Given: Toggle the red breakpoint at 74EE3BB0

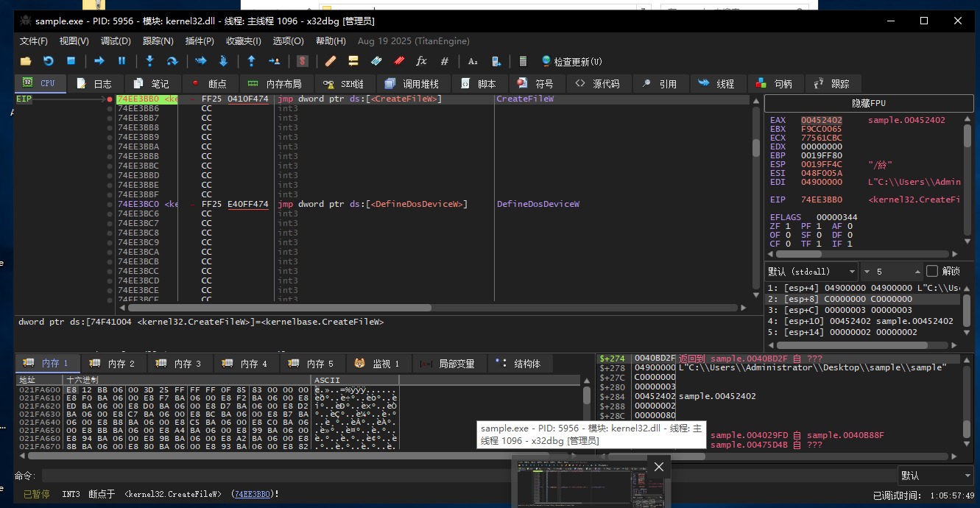Looking at the screenshot, I should pos(110,99).
